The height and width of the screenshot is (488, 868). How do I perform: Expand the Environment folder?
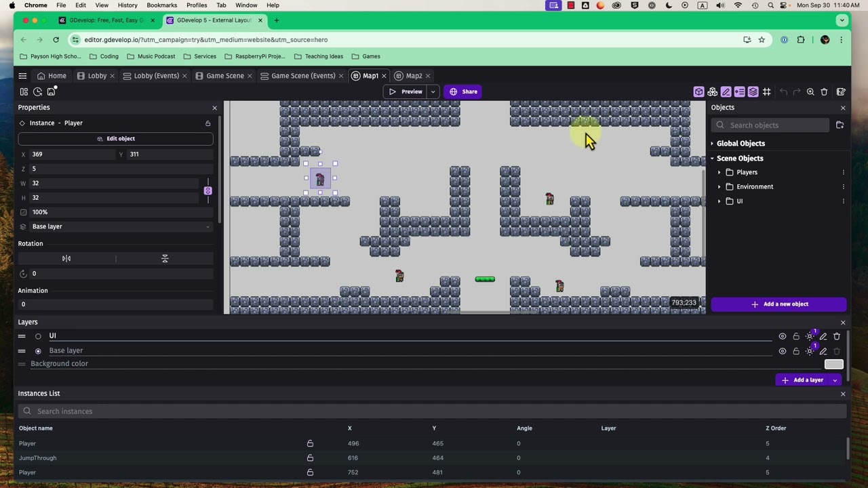coord(719,187)
